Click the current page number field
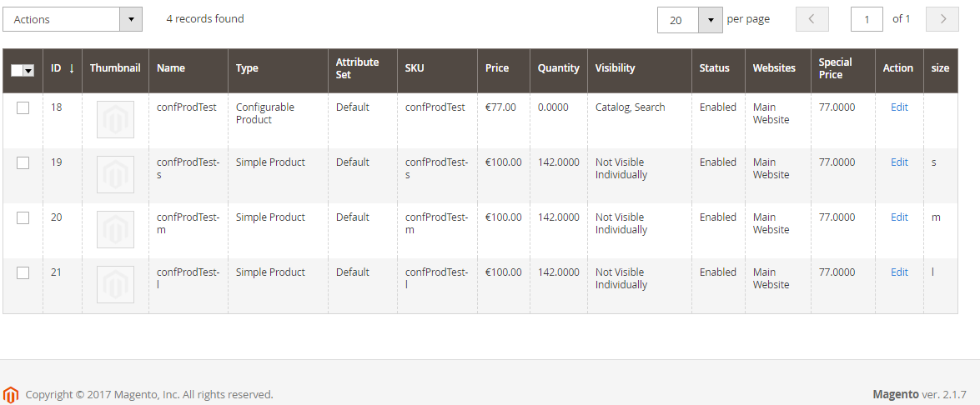Screen dimensions: 980x405 click(867, 19)
